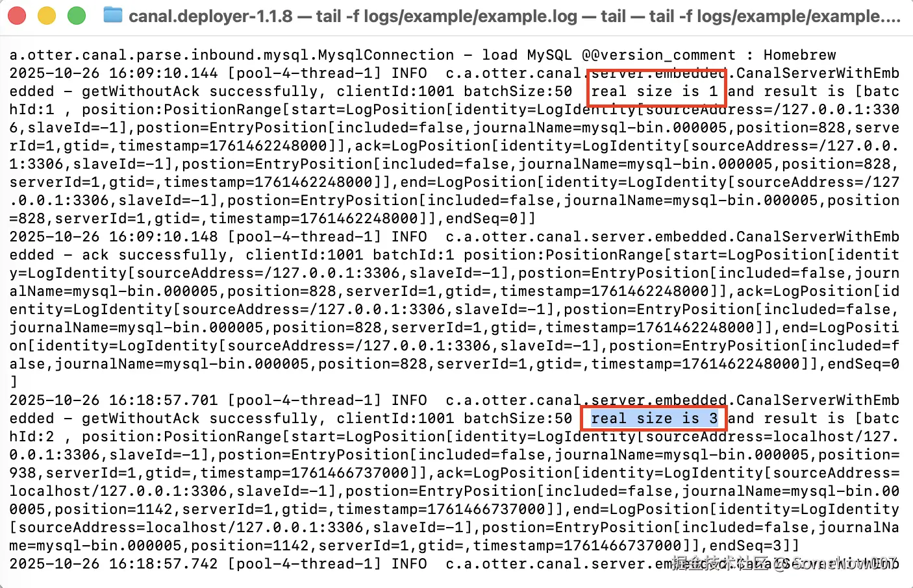Click "endSeq=0]]" at end of first getWithoutAck entry
Viewport: 913px width, 588px height.
[491, 219]
